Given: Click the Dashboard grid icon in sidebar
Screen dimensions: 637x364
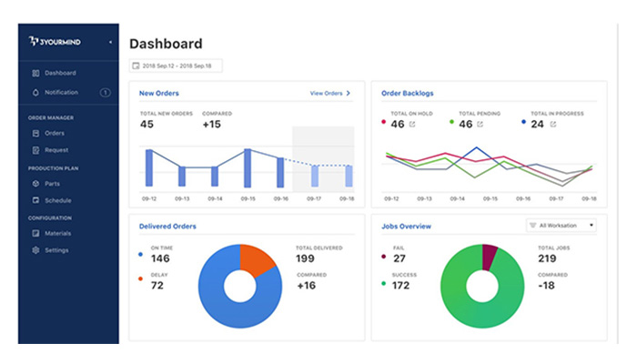Looking at the screenshot, I should pos(35,73).
